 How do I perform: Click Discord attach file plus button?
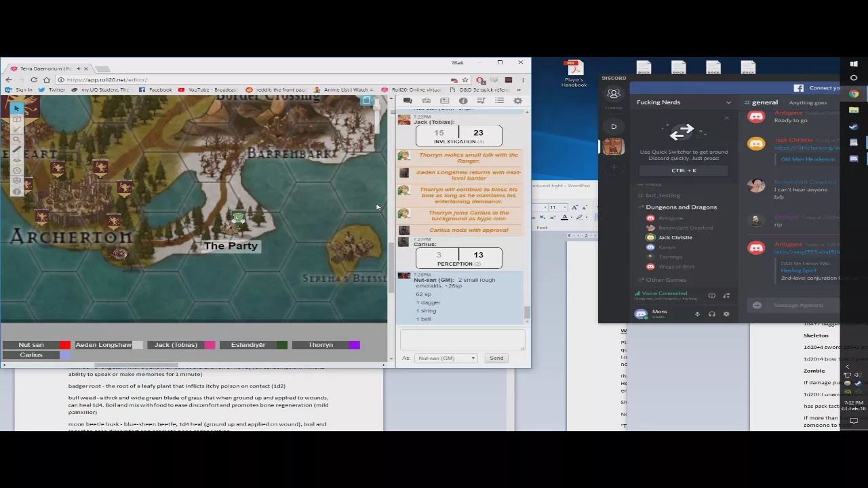coord(757,305)
